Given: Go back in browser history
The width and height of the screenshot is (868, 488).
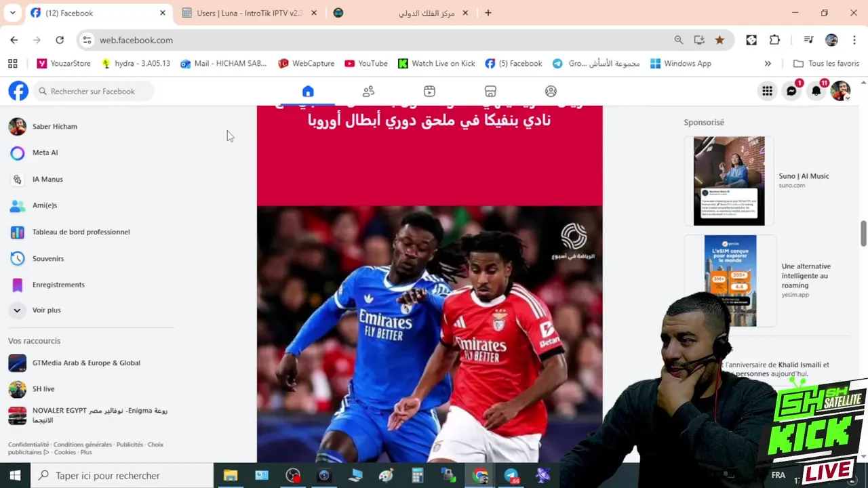Looking at the screenshot, I should click(14, 40).
